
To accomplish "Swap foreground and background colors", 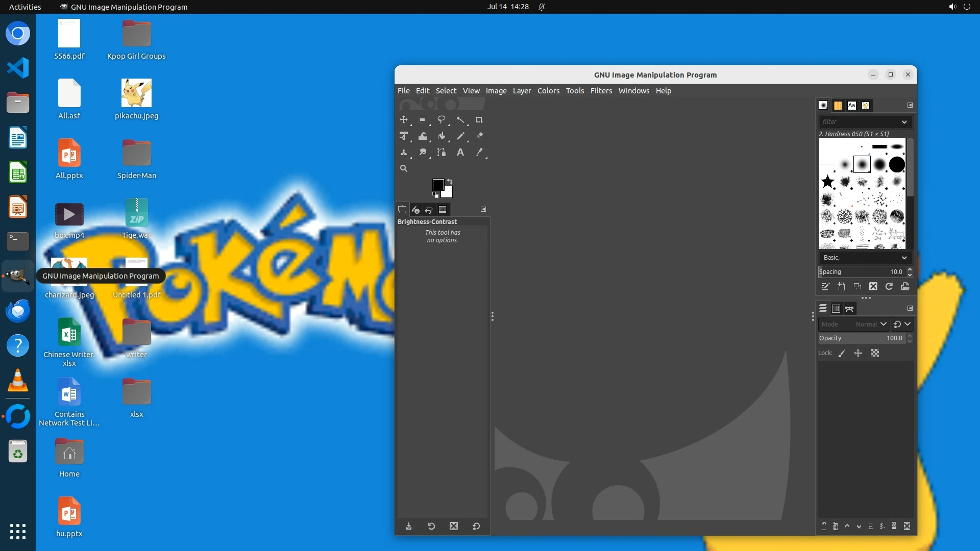I will click(x=450, y=182).
